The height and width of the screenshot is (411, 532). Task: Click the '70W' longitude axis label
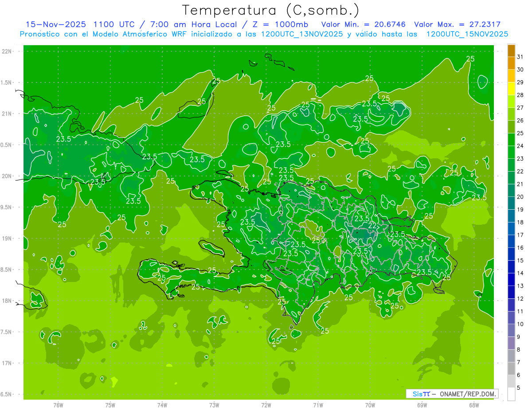(370, 405)
